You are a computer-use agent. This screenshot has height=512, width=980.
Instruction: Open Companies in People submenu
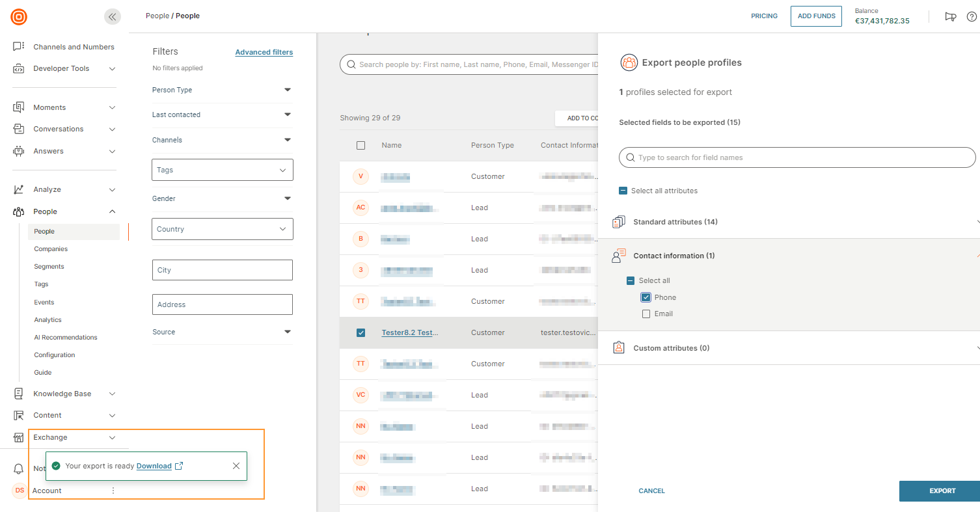51,249
